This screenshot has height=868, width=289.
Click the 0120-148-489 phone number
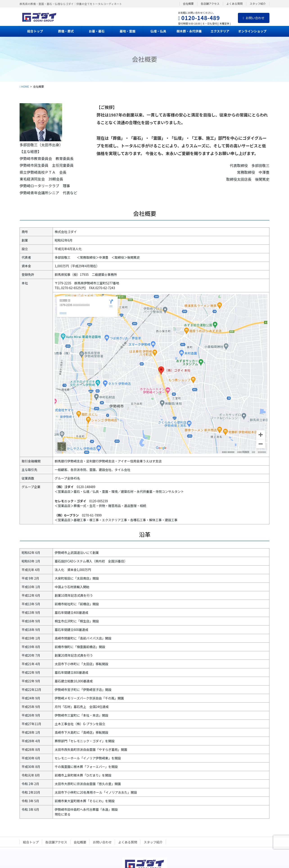point(200,18)
